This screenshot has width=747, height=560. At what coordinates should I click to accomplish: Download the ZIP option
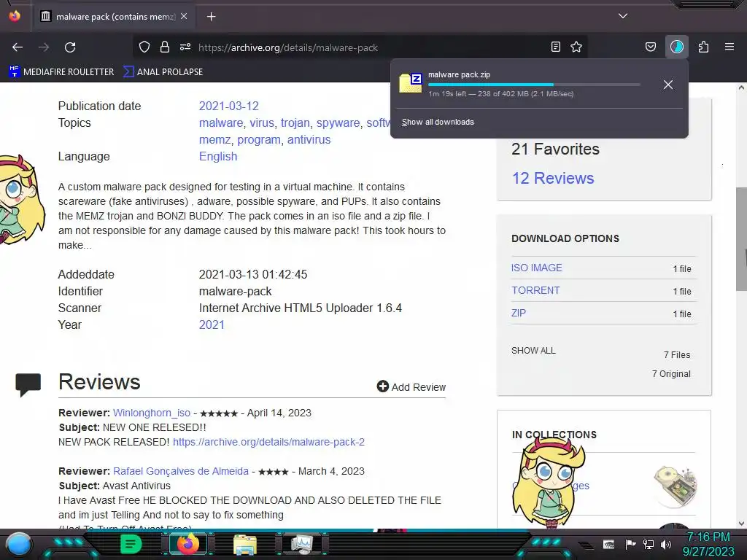click(x=519, y=313)
